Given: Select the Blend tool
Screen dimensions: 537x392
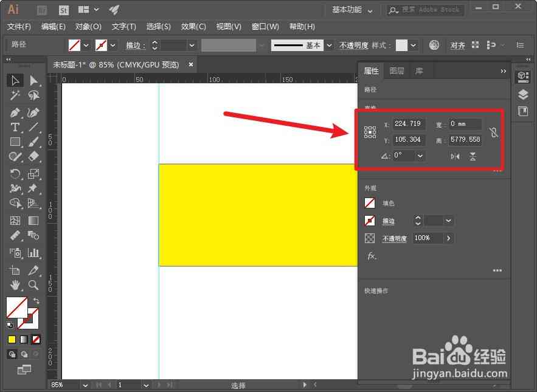Looking at the screenshot, I should pyautogui.click(x=33, y=236).
